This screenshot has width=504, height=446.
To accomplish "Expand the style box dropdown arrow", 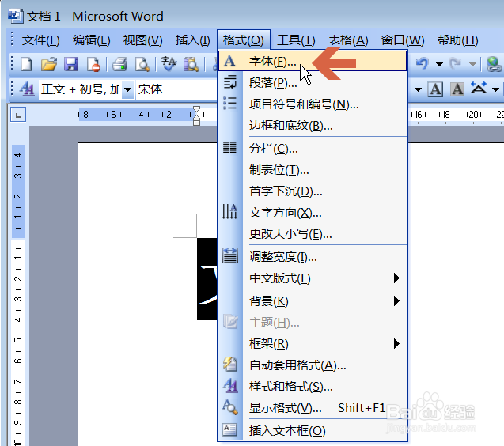I will click(128, 89).
